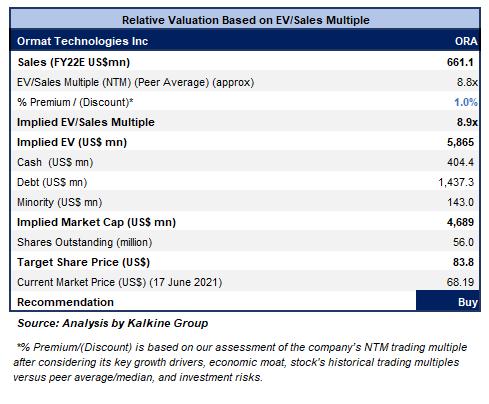
Task: Click the 8.9x implied multiple value
Action: click(467, 122)
